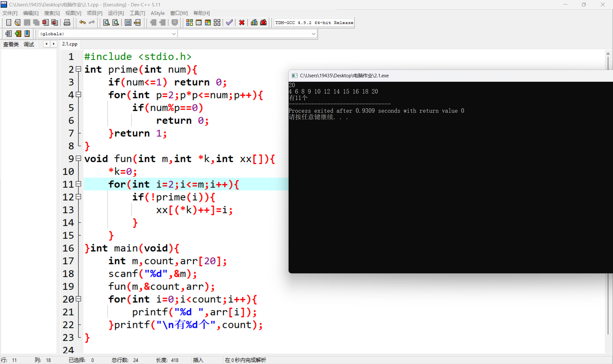
Task: Collapse the prime function fold on line 2
Action: point(79,69)
